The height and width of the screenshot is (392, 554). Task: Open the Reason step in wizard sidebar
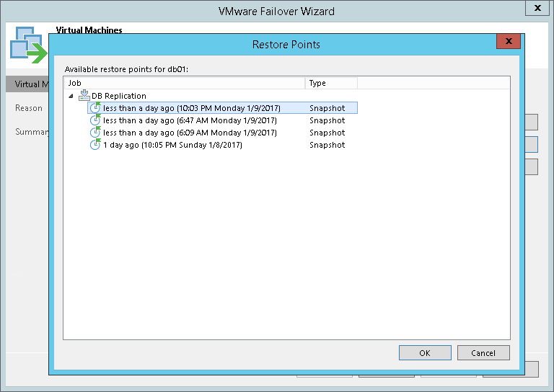point(29,108)
